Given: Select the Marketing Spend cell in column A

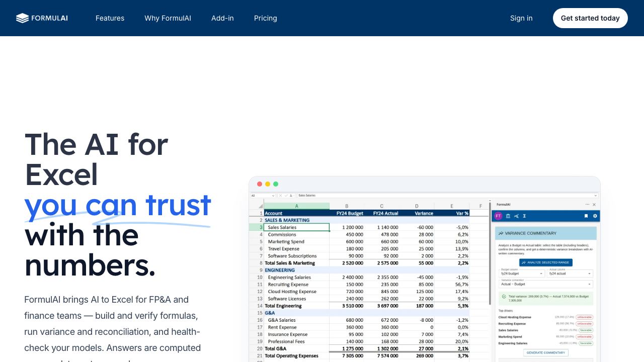Looking at the screenshot, I should pos(296,241).
